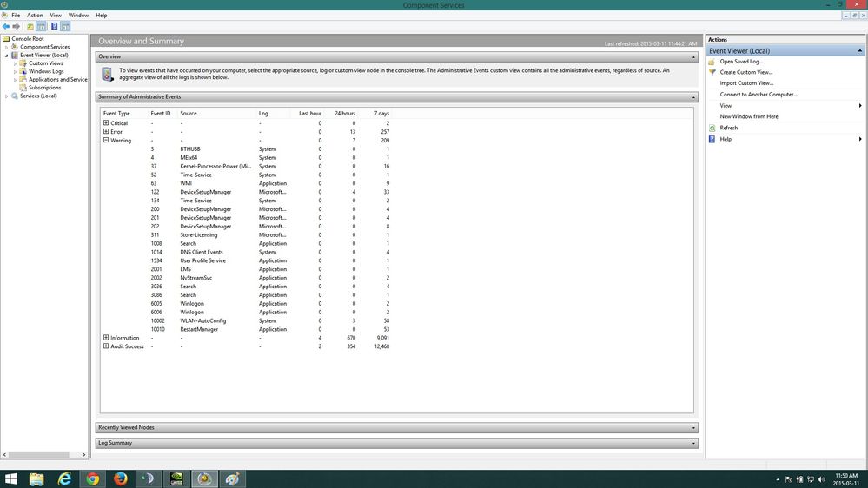Open the View submenu in Actions pane

[x=785, y=106]
